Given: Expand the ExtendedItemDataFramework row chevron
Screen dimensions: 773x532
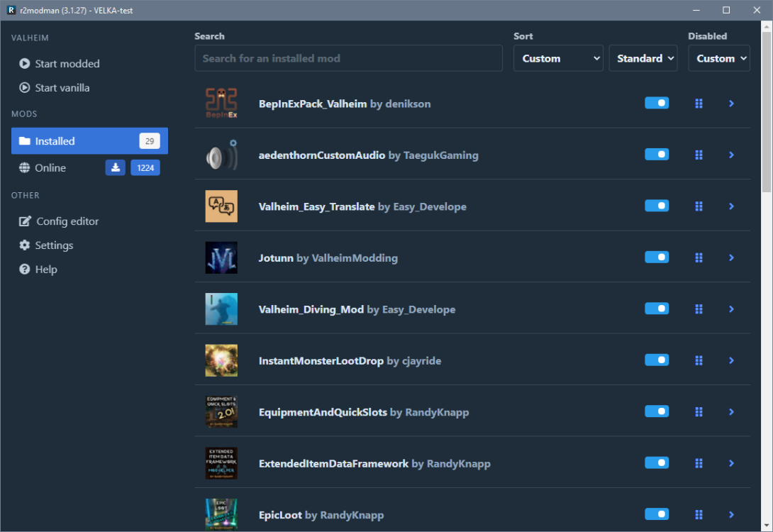Looking at the screenshot, I should pyautogui.click(x=732, y=463).
